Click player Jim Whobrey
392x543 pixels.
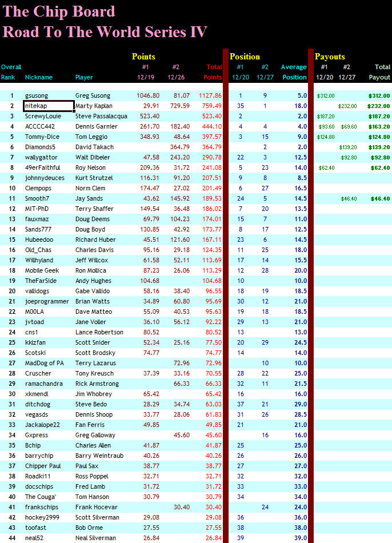point(94,394)
